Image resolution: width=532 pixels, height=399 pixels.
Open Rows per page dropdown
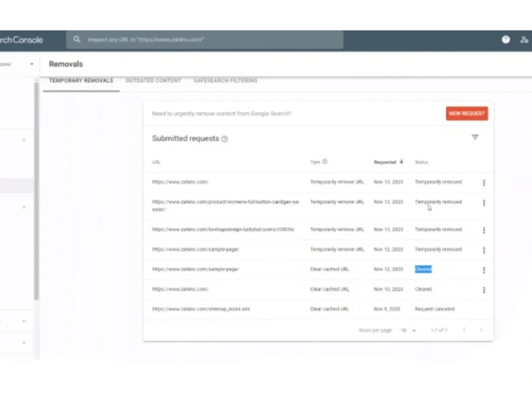408,330
